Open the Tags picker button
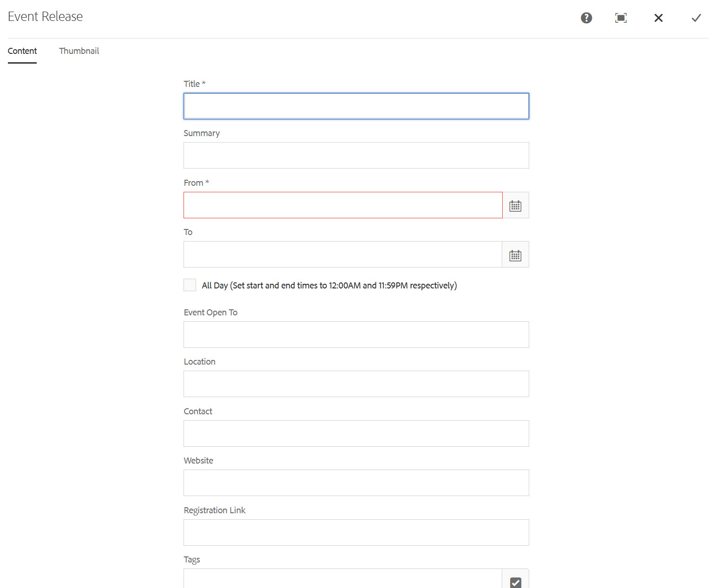This screenshot has height=588, width=709. point(515,581)
